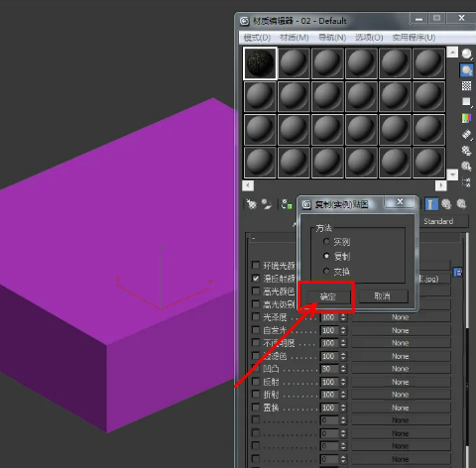Screen dimensions: 476x468
Task: Click the 光泽度 amount spinner arrows
Action: point(343,317)
